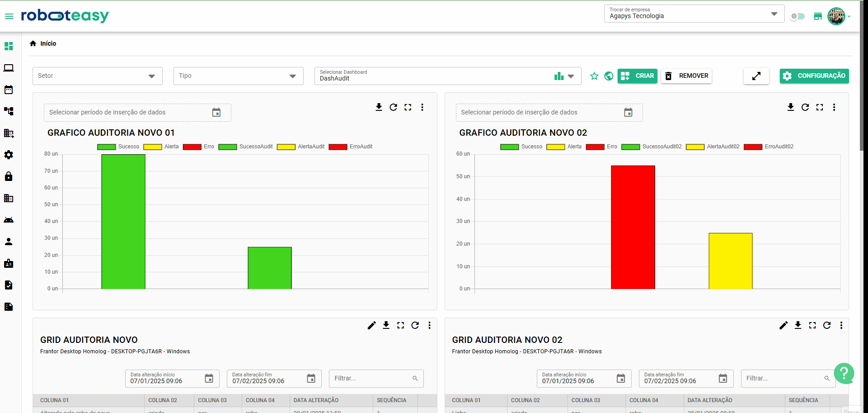
Task: Go to Início breadcrumb
Action: (x=48, y=43)
